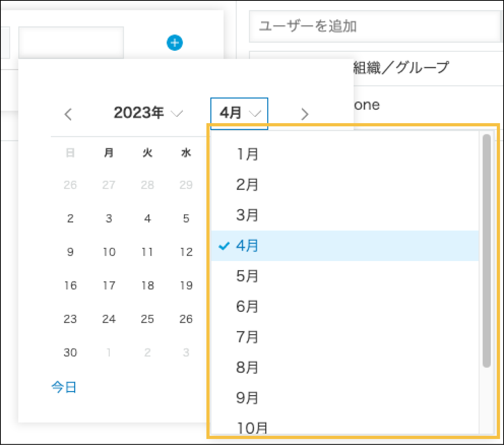Go to previous month with left arrow
Viewport: 504px width, 445px height.
(68, 114)
